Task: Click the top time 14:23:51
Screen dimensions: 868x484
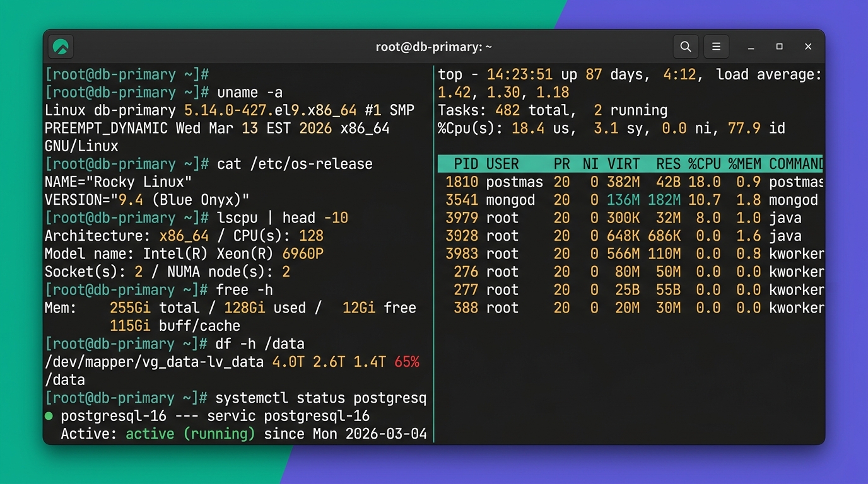Action: pos(520,74)
